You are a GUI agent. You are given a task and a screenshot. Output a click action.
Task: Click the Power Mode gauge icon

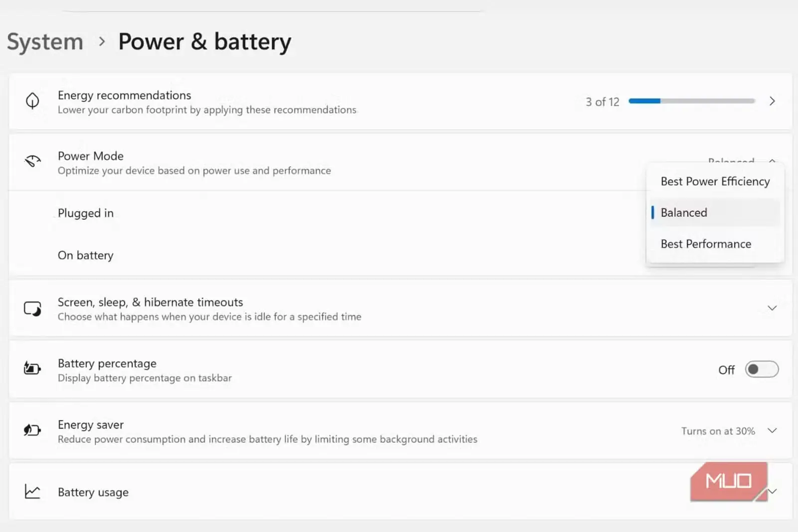pyautogui.click(x=32, y=162)
